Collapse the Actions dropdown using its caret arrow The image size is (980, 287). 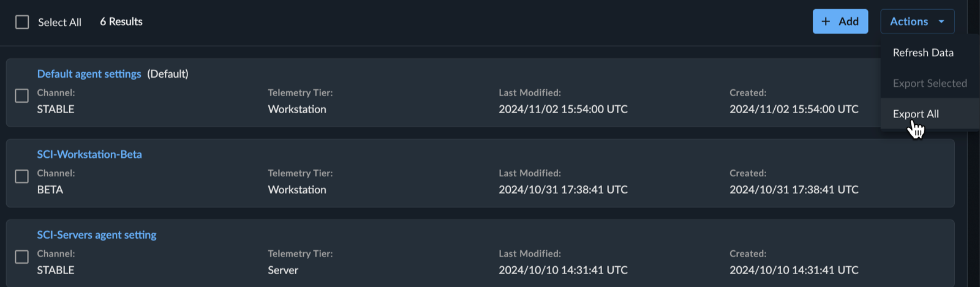(941, 22)
